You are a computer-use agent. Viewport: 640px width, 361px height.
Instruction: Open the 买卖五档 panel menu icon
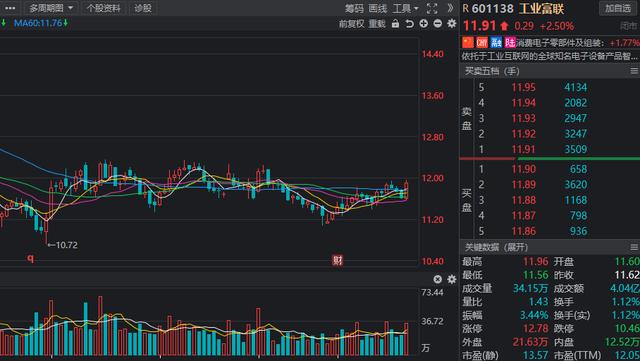pyautogui.click(x=634, y=71)
